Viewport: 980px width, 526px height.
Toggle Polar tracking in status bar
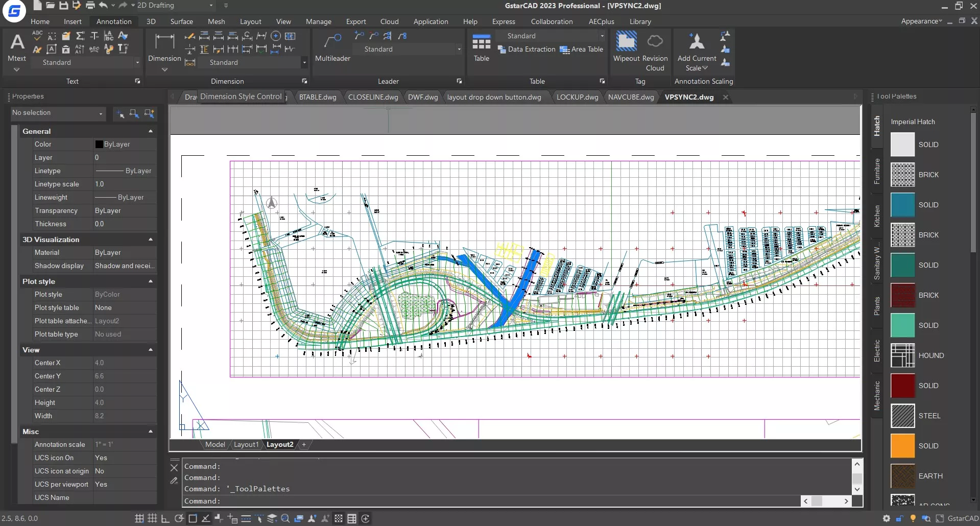tap(179, 518)
